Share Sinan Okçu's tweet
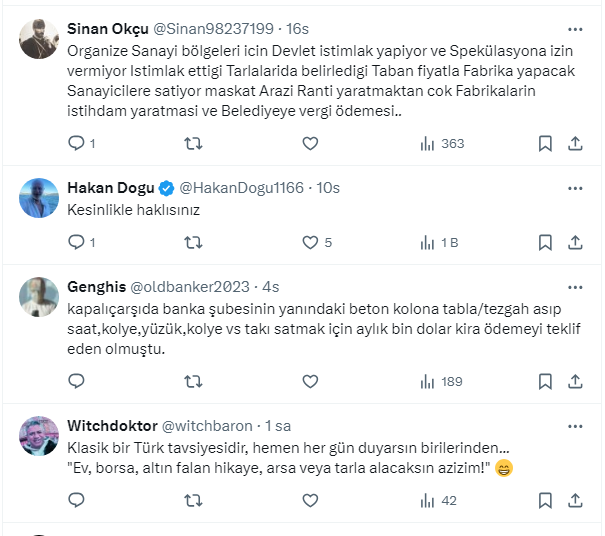Screen dimensions: 605x536 pyautogui.click(x=575, y=143)
